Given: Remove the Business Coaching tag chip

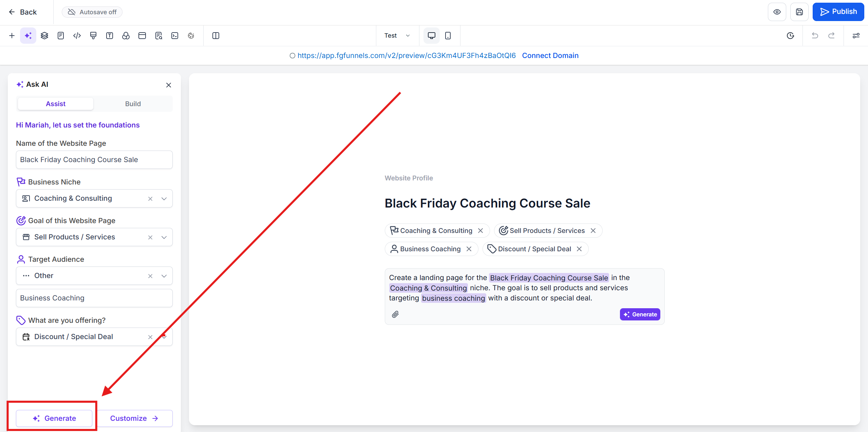Looking at the screenshot, I should (469, 249).
